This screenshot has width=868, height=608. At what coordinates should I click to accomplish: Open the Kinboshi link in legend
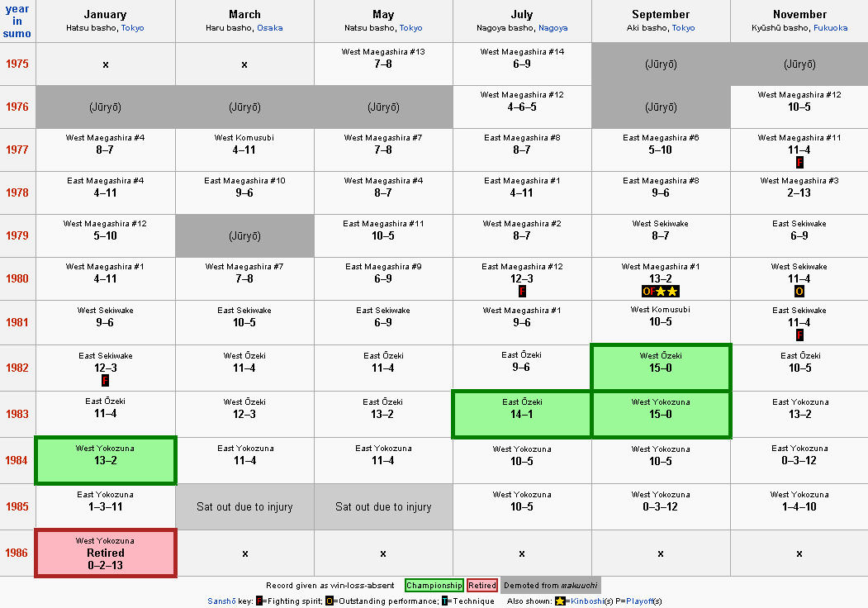(x=586, y=601)
